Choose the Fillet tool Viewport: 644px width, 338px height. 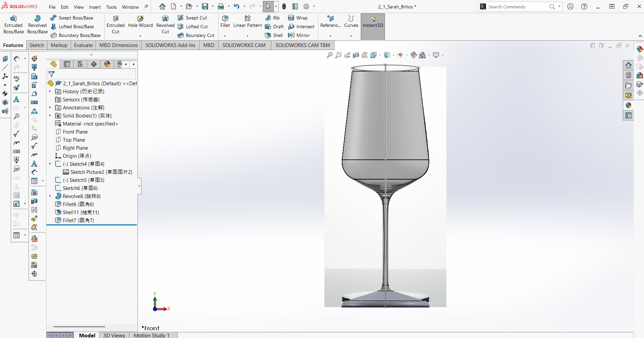coord(225,22)
